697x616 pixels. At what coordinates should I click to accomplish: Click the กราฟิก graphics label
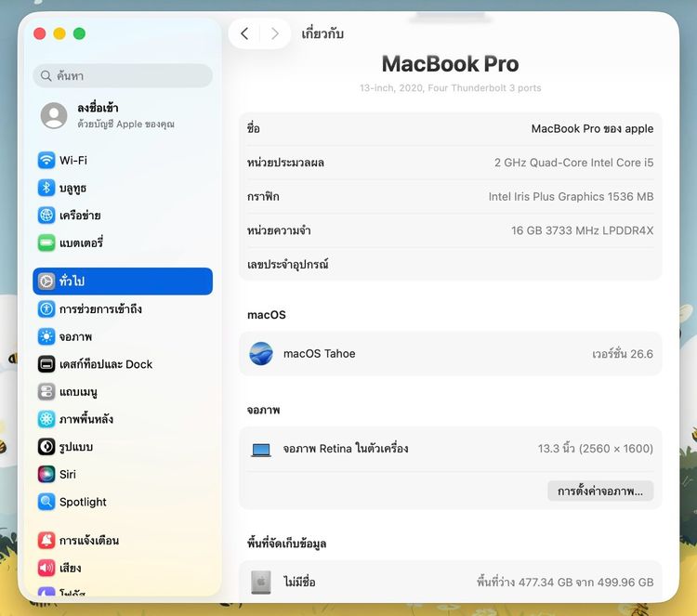pos(263,196)
